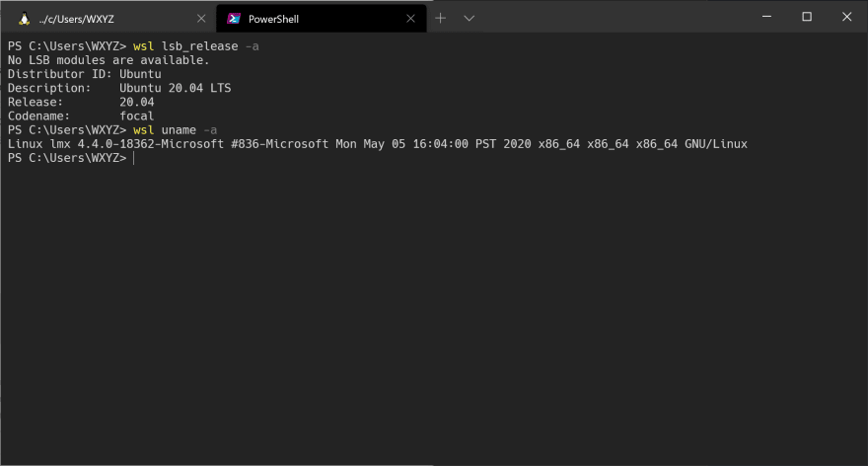Click '#836-Microsoft' build text
Viewport: 868px width, 466px height.
pos(279,144)
